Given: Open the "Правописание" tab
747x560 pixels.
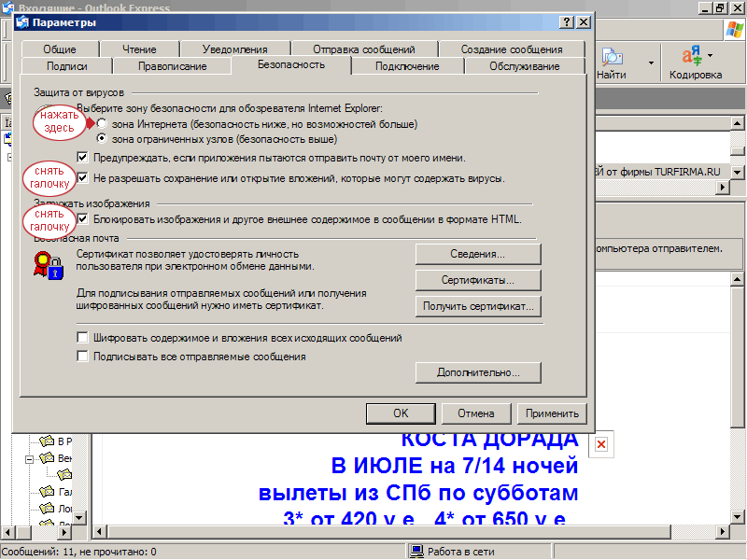Looking at the screenshot, I should point(172,66).
